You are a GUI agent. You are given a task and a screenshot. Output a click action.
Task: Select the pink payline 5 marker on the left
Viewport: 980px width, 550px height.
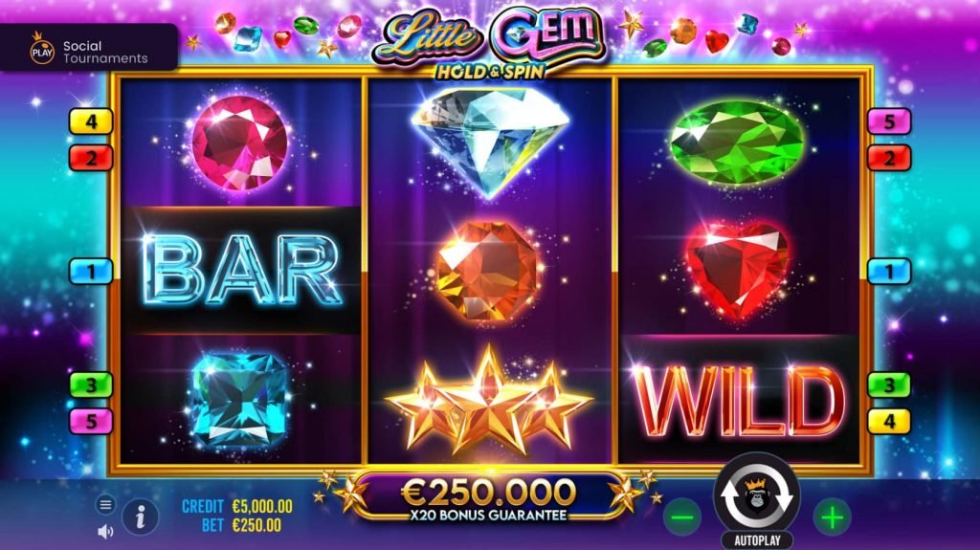[91, 421]
